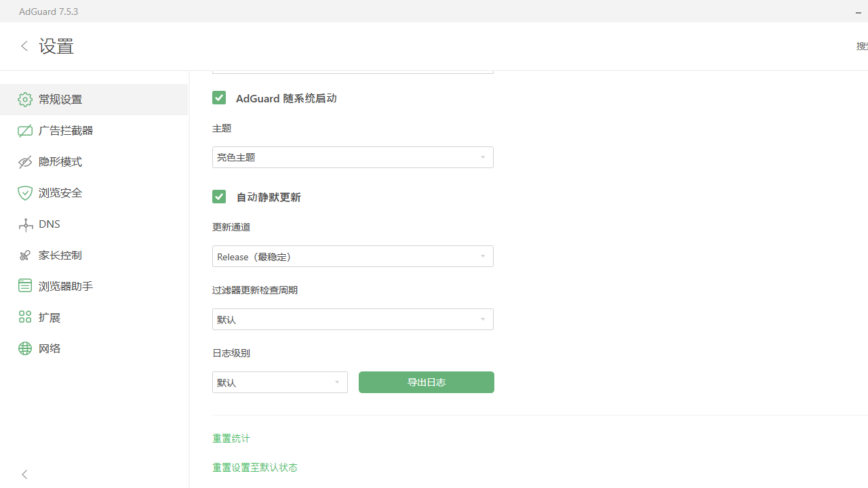Open the 浏览安全 (Browsing Security) shield icon
Screen dimensions: 868x488
(25, 192)
